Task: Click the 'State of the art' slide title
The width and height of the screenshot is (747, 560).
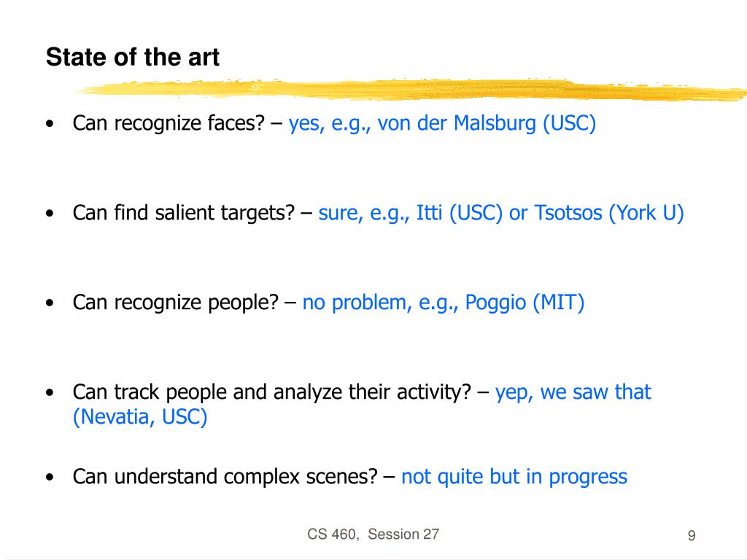Action: (x=133, y=57)
